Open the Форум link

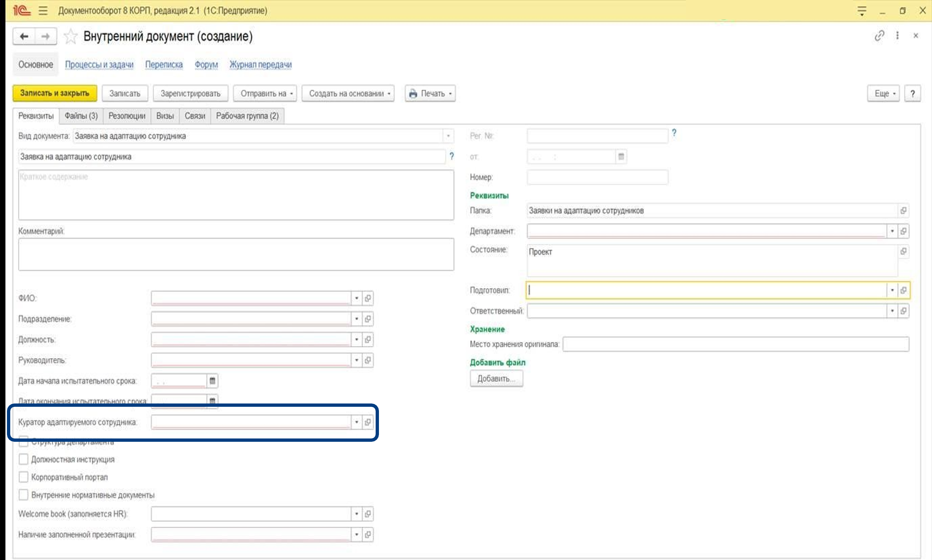206,64
